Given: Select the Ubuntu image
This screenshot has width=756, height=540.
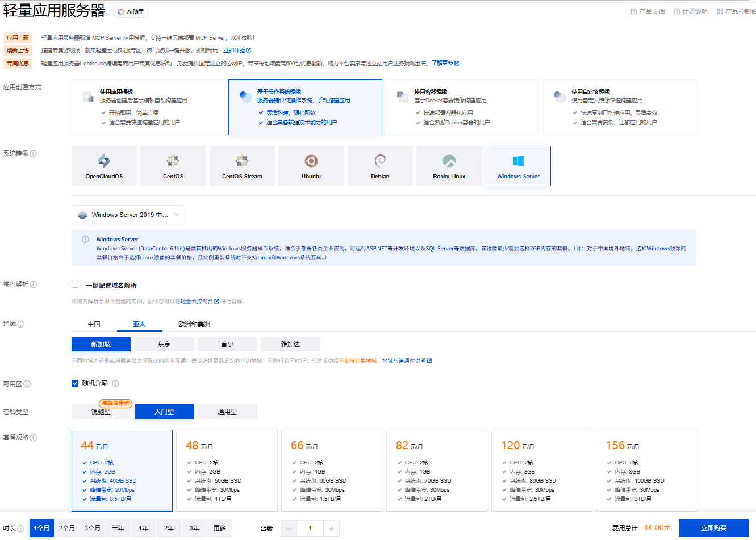Looking at the screenshot, I should 311,166.
